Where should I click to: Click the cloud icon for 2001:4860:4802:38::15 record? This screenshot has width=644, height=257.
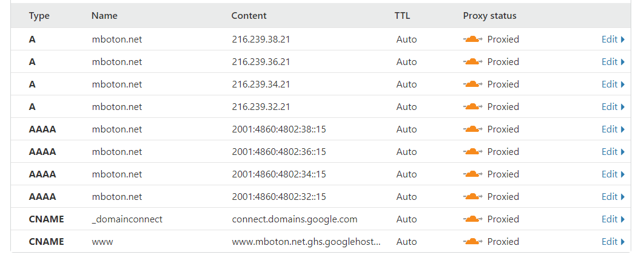473,129
